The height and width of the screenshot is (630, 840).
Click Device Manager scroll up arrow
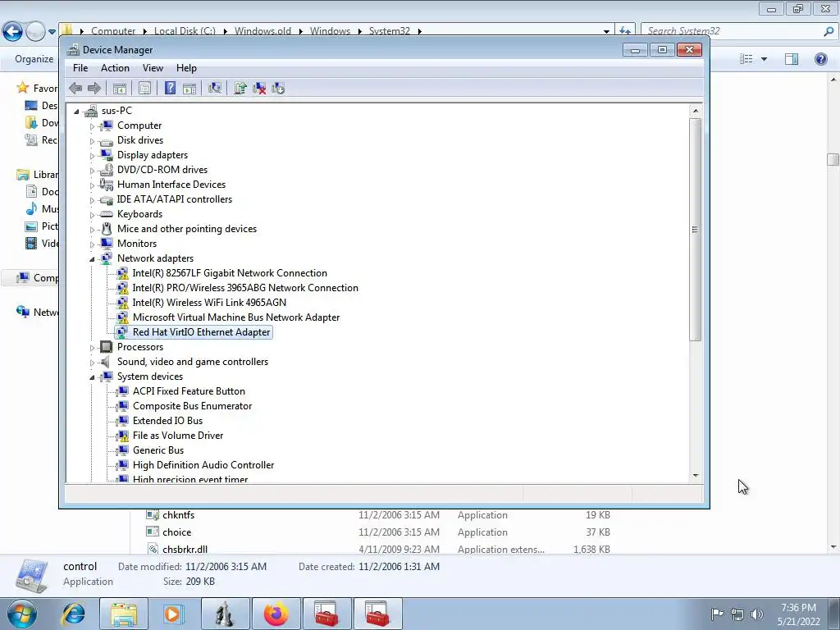point(696,111)
